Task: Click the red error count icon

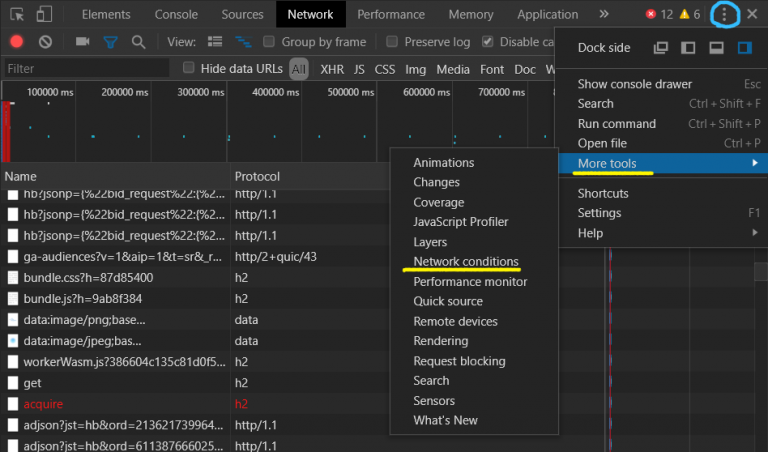Action: [x=650, y=14]
